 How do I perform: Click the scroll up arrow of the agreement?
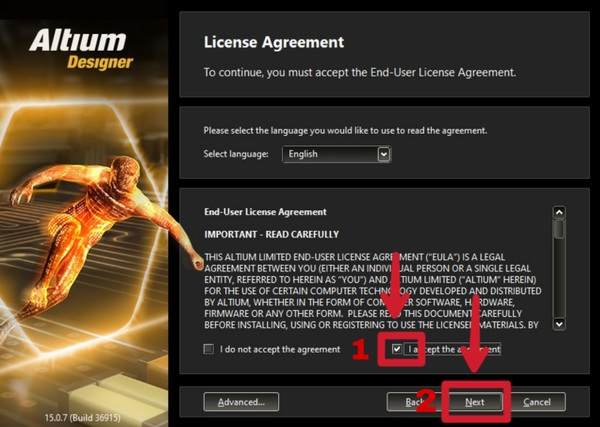click(x=559, y=212)
